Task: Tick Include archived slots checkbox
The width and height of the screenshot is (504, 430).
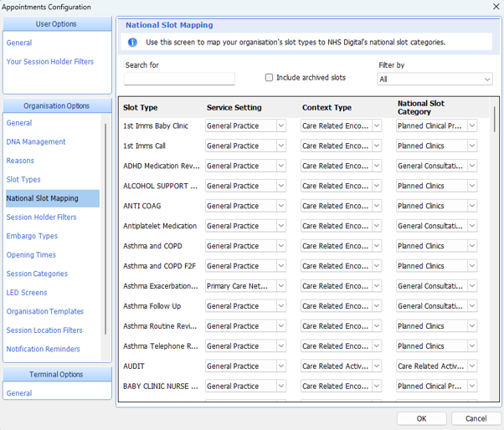Action: click(269, 78)
